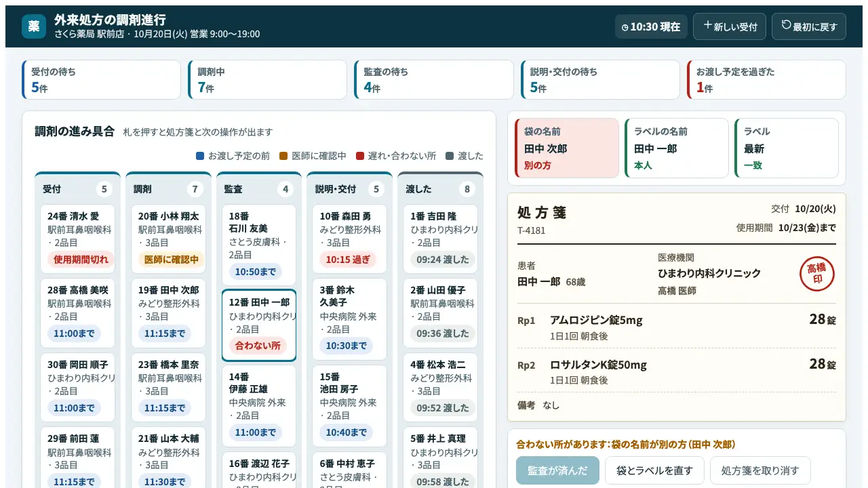The height and width of the screenshot is (488, 868).
Task: Click the Rp1 アムロジピン錠5mg line
Action: pyautogui.click(x=677, y=326)
